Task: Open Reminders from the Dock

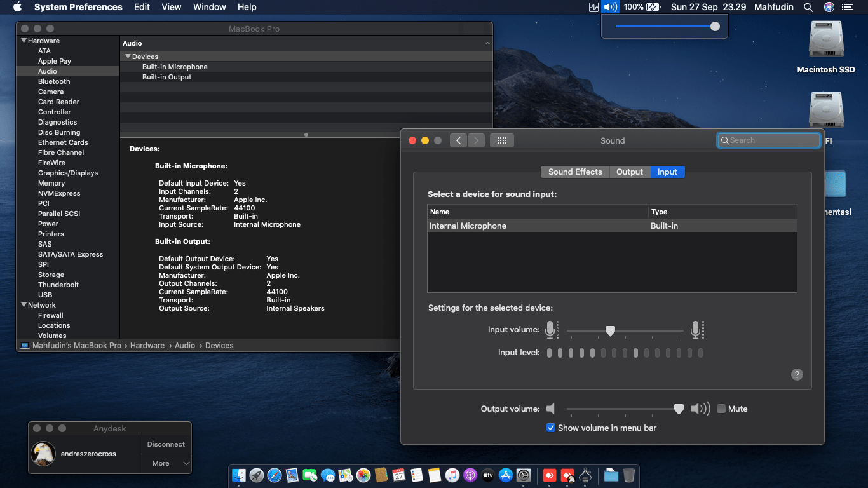Action: tap(417, 475)
